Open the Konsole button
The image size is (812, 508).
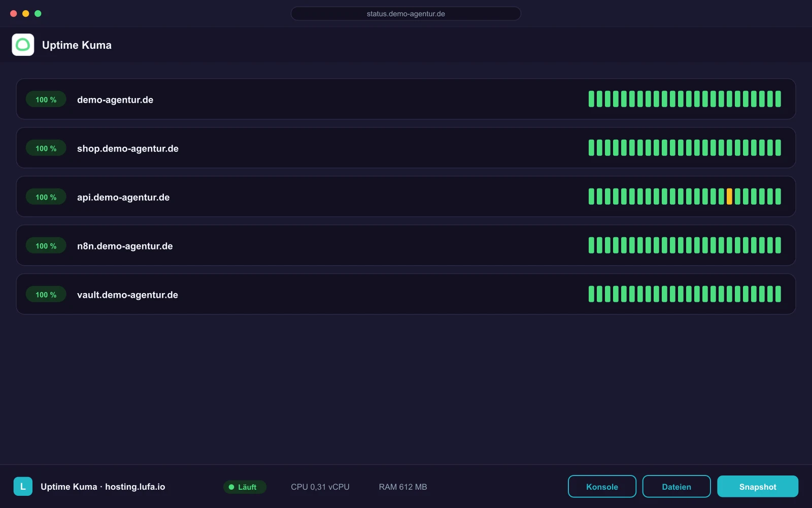click(602, 486)
